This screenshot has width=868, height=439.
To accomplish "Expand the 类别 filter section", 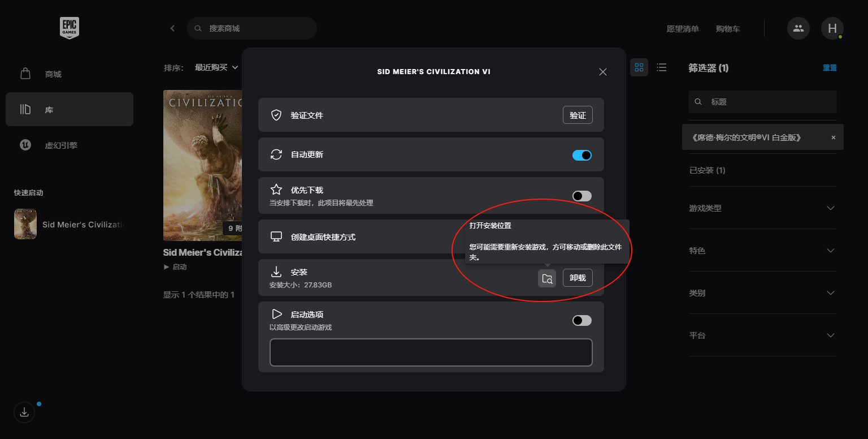I will tap(762, 292).
